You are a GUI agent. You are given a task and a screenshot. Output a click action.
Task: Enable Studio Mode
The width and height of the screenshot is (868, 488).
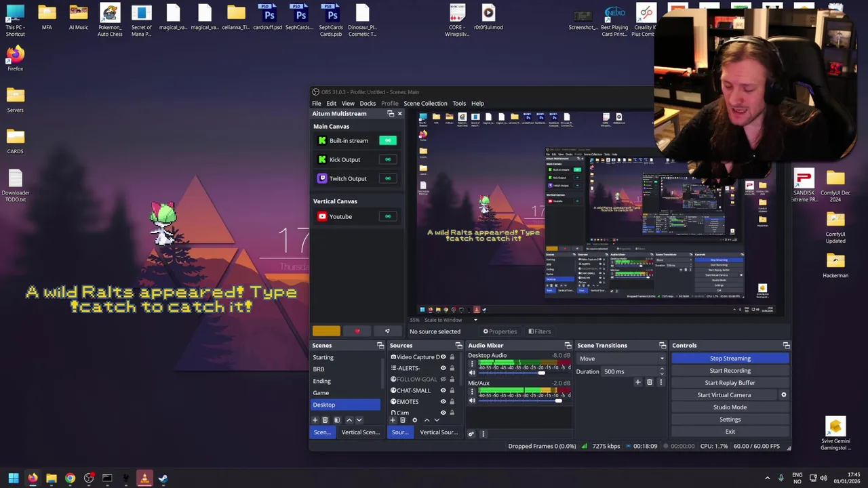(x=730, y=407)
